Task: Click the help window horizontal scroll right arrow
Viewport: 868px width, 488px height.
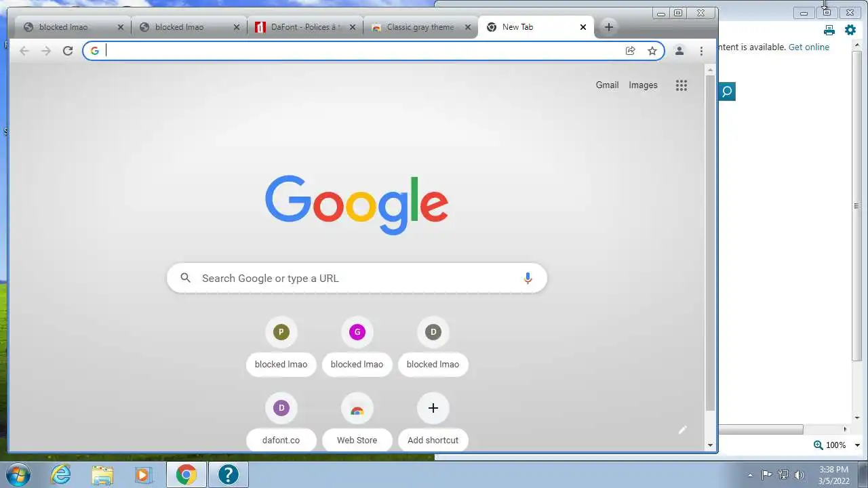Action: click(845, 429)
